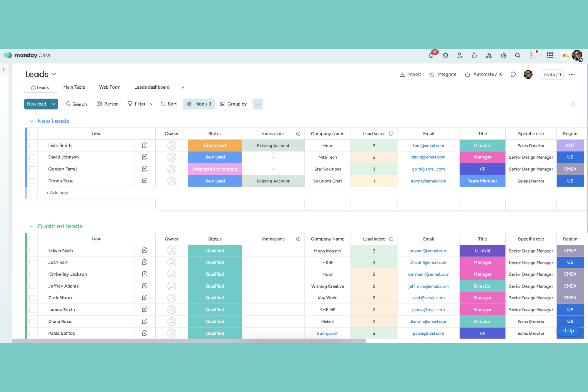The width and height of the screenshot is (588, 392).
Task: Click the invite members icon in the header
Action: click(460, 55)
